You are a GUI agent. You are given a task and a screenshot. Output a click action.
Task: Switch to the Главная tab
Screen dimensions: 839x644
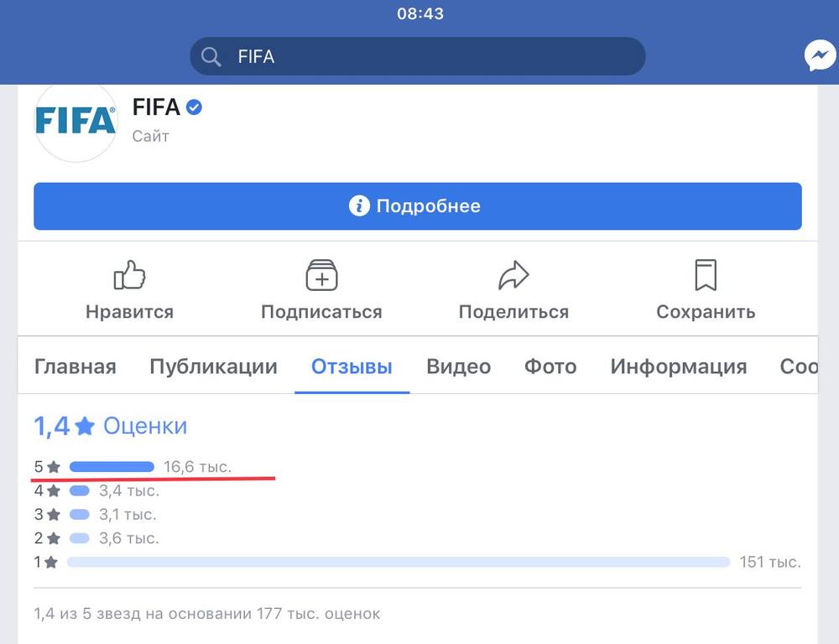(75, 366)
